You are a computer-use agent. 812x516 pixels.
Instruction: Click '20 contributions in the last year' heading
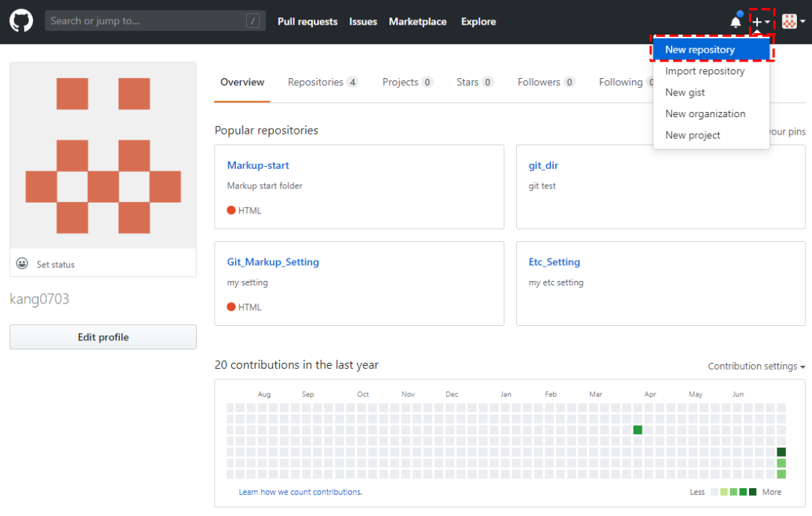point(296,365)
